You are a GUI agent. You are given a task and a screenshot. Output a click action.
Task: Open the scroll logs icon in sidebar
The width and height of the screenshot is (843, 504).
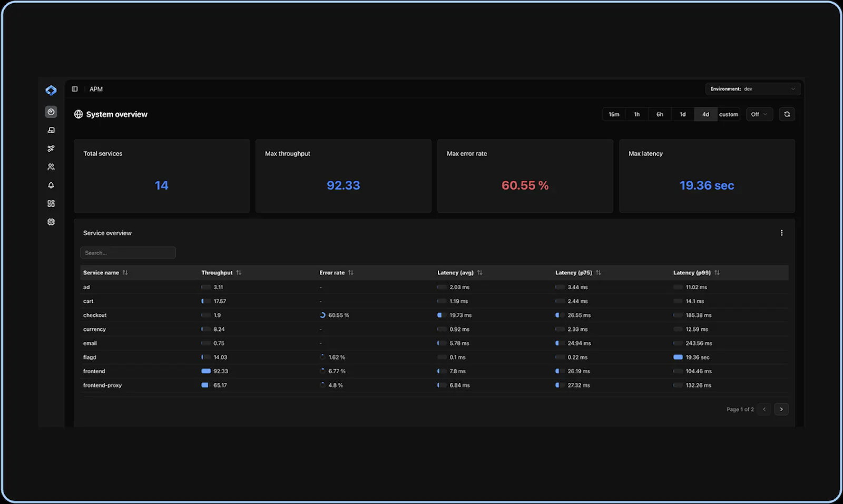click(51, 130)
